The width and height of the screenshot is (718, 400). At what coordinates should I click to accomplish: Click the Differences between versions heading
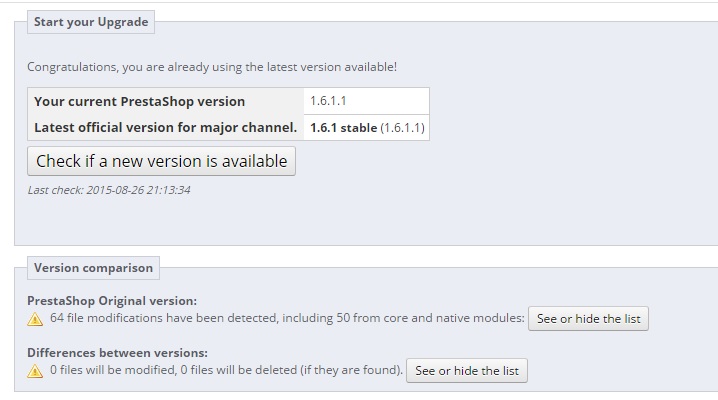117,352
